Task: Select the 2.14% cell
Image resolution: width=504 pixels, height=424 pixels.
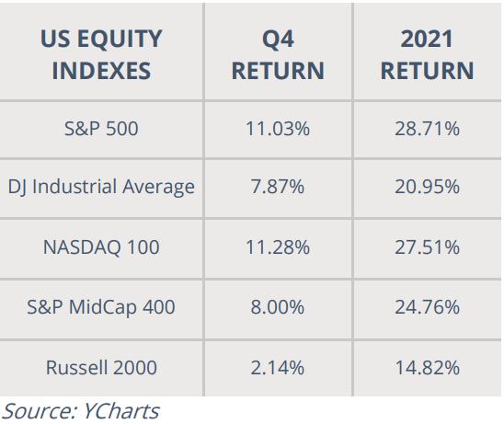Action: click(x=278, y=368)
